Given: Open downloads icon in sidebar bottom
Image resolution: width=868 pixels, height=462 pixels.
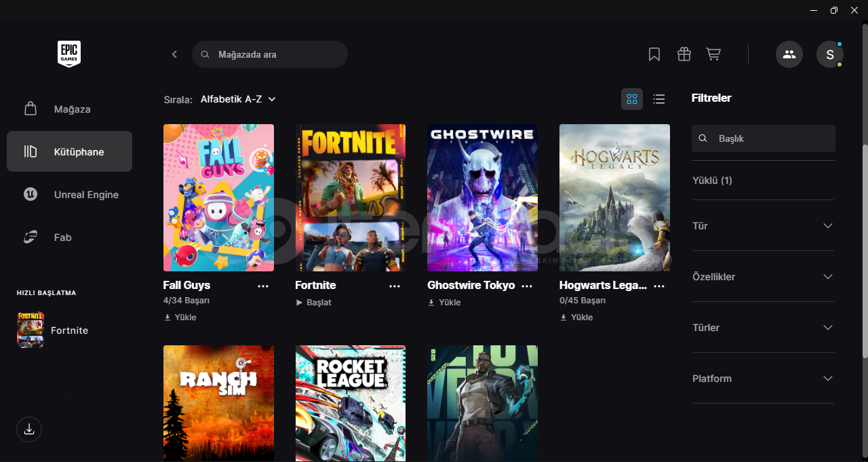Looking at the screenshot, I should point(29,429).
